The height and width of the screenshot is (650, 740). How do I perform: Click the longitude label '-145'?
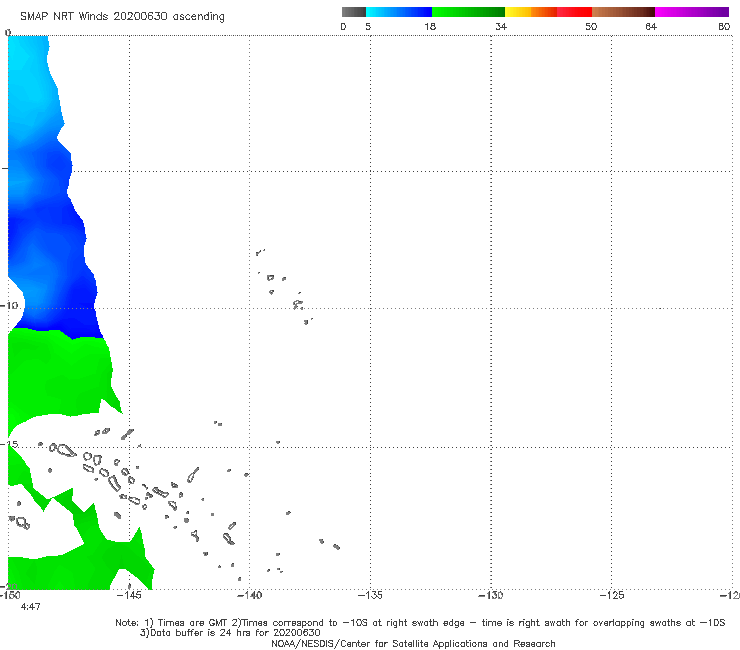point(128,595)
